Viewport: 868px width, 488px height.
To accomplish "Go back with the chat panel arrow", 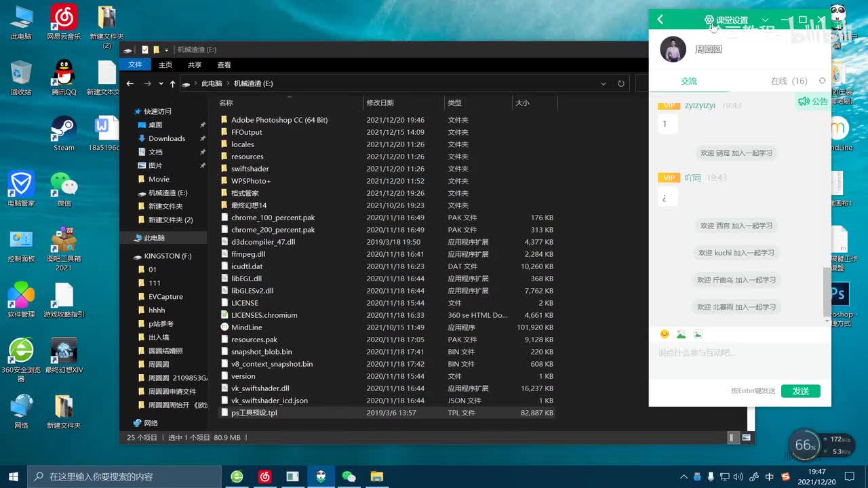I will point(660,20).
